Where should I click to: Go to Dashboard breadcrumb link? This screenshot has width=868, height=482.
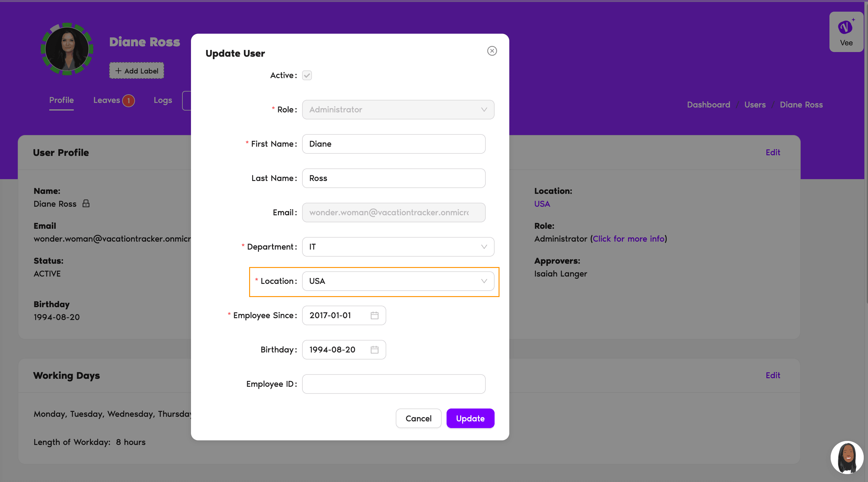(708, 105)
